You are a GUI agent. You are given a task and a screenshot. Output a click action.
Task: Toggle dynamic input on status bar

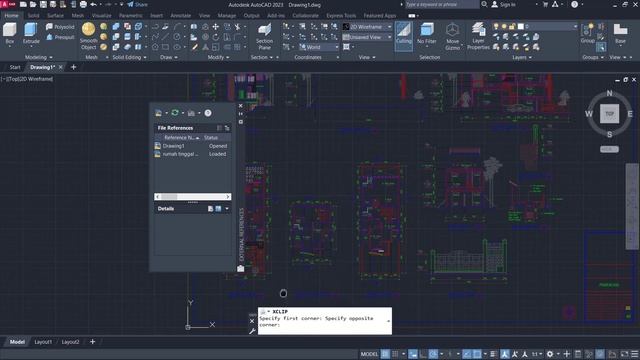pyautogui.click(x=413, y=354)
